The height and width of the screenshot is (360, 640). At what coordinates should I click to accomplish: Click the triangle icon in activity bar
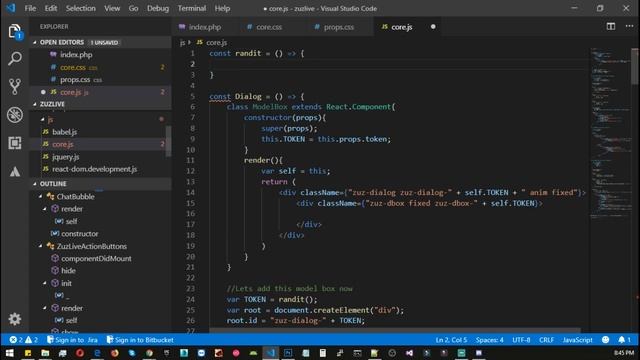[15, 171]
